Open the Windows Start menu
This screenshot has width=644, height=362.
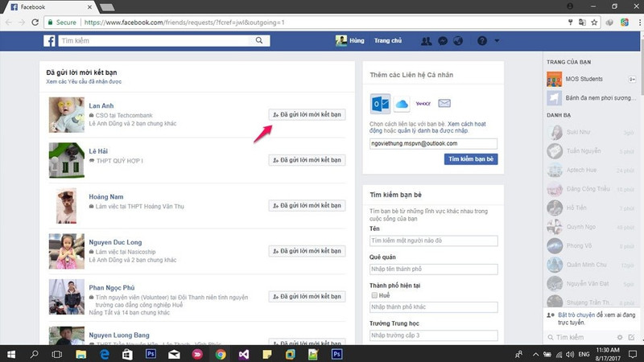(x=11, y=354)
